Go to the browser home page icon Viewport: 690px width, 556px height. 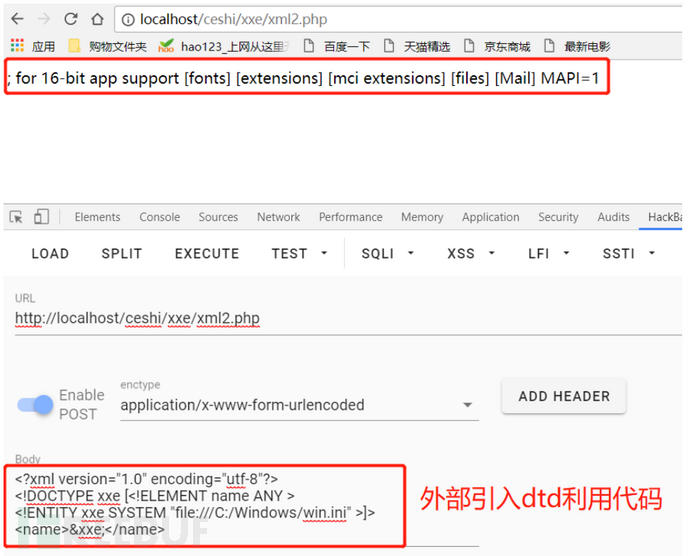pos(97,19)
